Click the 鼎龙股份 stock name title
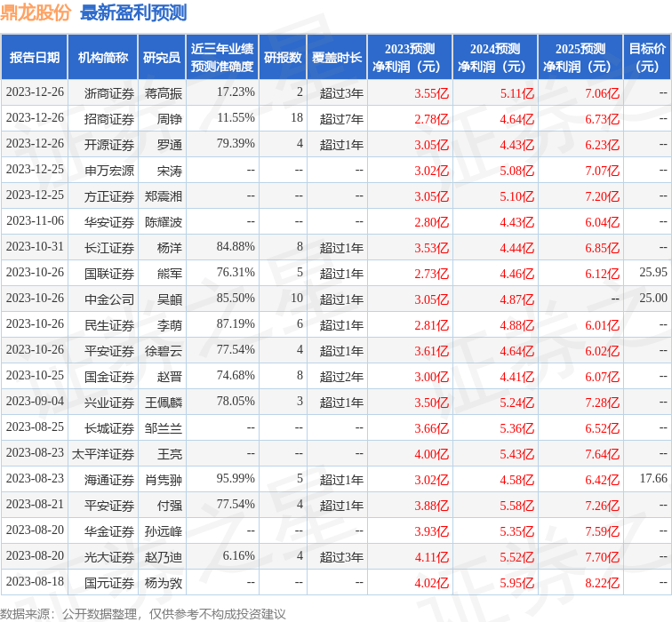The image size is (672, 622). (x=36, y=12)
